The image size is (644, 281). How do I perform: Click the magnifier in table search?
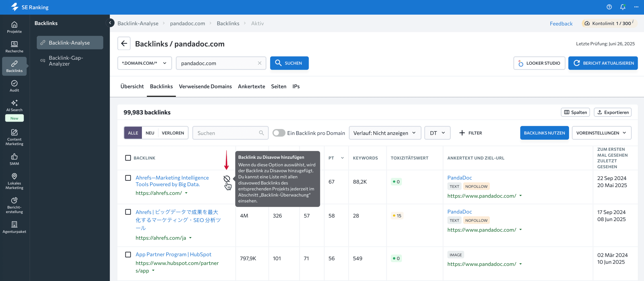[261, 133]
